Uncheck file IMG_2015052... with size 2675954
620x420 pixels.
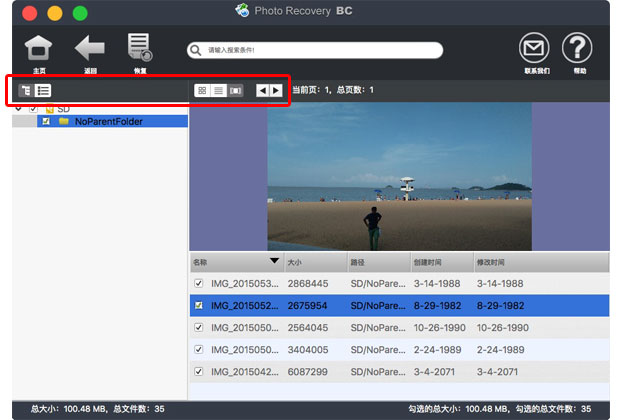coord(199,305)
